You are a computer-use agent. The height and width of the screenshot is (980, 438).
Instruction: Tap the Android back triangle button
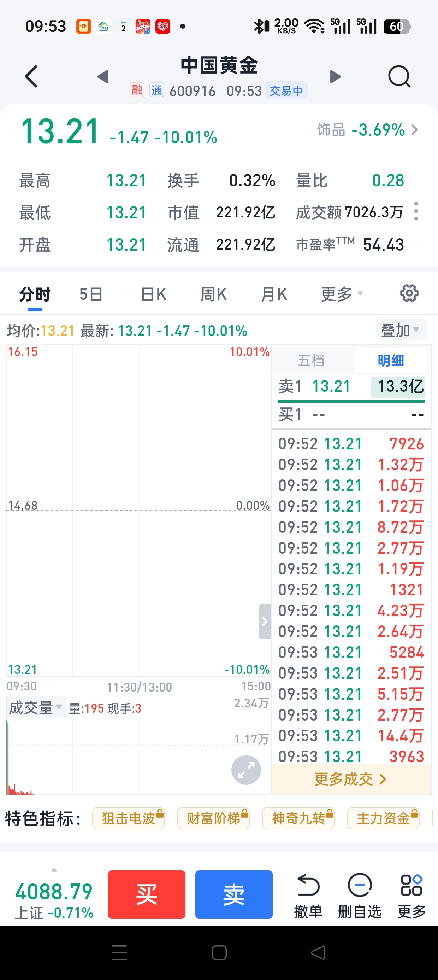click(318, 953)
